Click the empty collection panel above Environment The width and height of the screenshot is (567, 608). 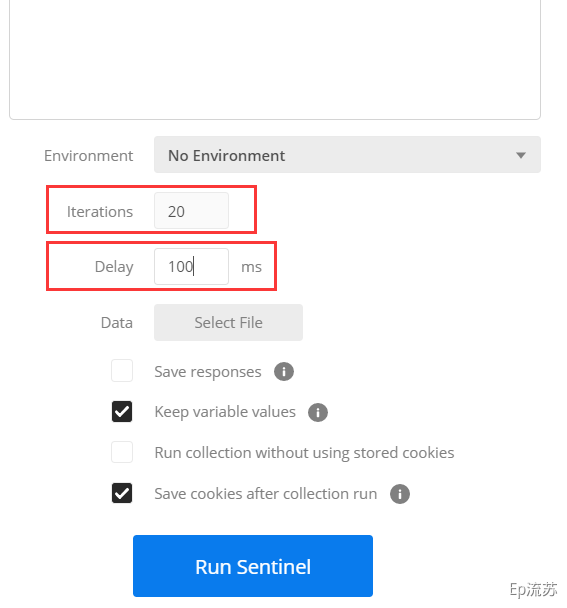[275, 59]
